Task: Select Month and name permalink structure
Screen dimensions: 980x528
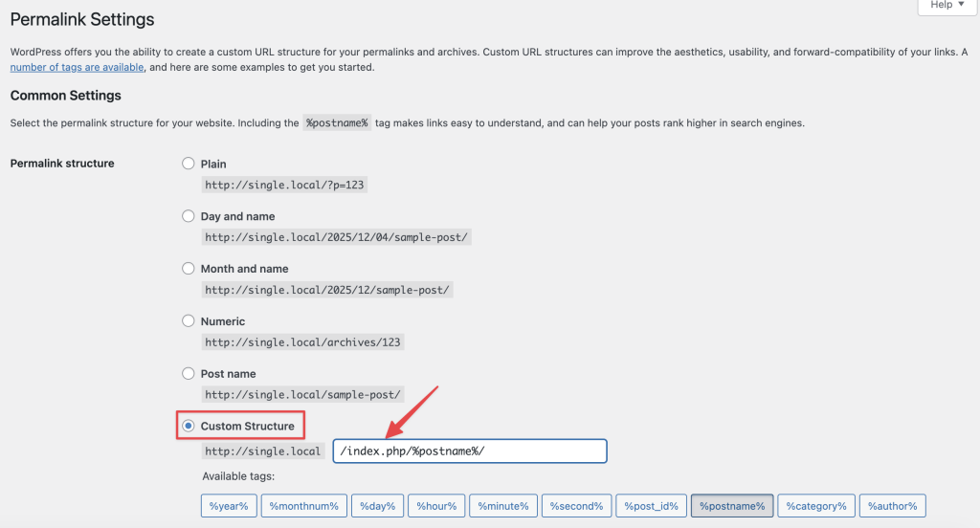Action: tap(189, 269)
